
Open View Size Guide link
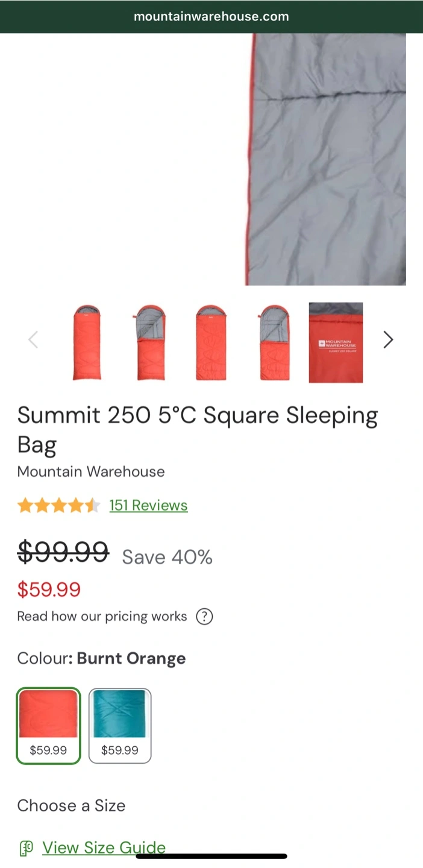104,848
